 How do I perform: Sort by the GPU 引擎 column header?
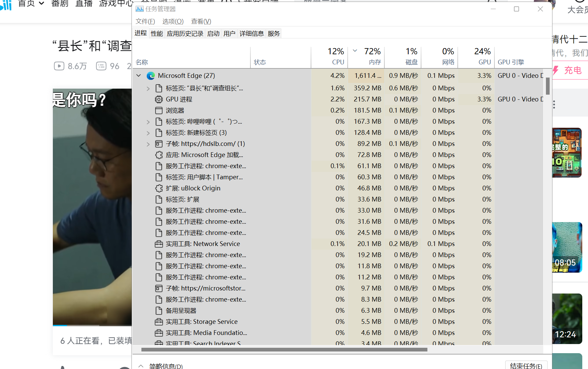pos(519,57)
